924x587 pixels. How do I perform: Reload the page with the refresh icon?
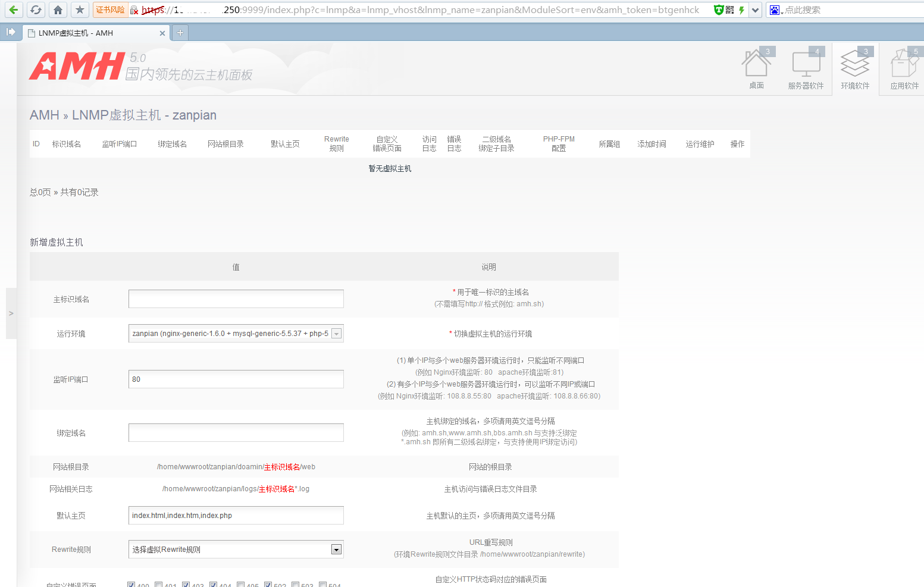[36, 10]
